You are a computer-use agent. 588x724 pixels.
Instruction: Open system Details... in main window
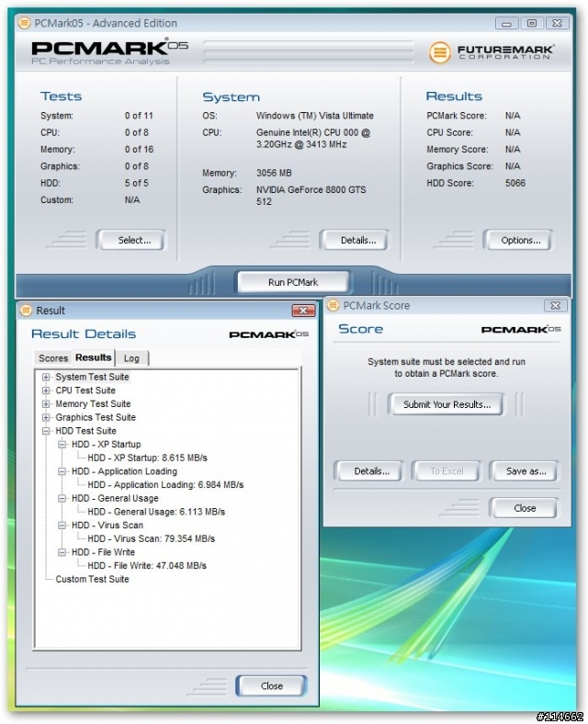(x=355, y=240)
